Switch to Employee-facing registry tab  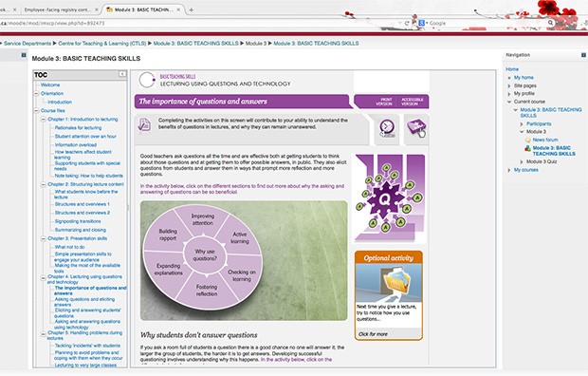tap(58, 9)
